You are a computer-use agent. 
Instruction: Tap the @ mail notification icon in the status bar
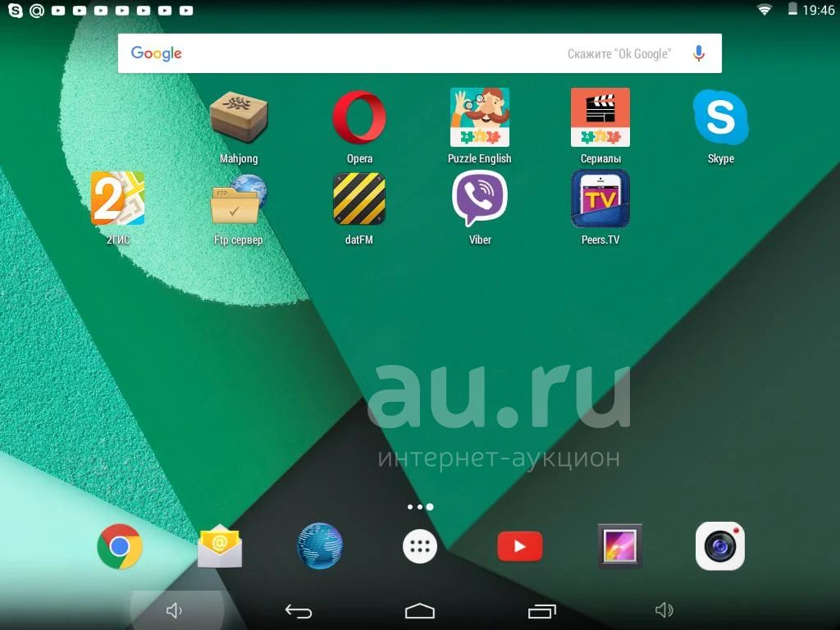36,10
